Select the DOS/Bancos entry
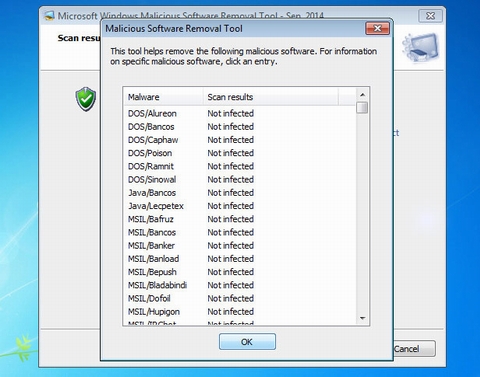Viewport: 480px width, 377px height. pyautogui.click(x=151, y=127)
